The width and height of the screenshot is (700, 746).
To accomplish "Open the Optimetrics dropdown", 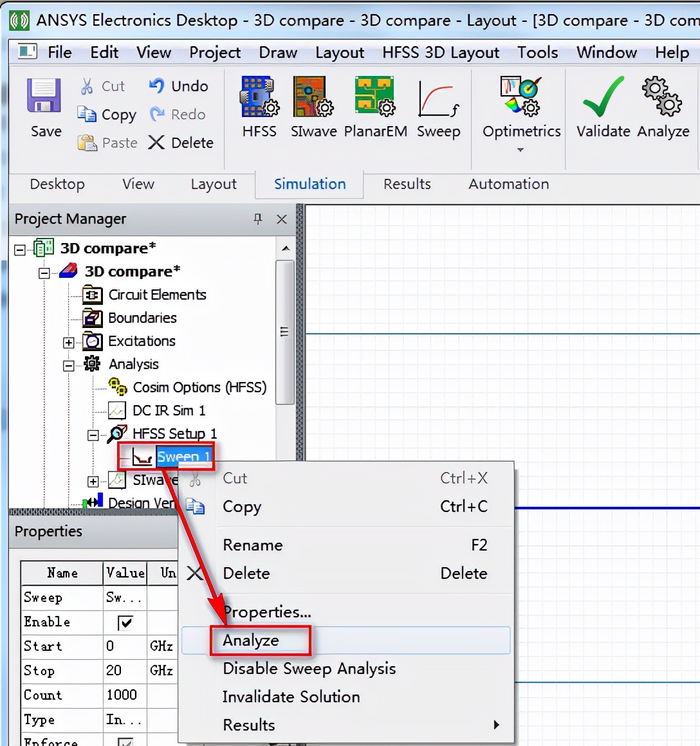I will [x=521, y=150].
